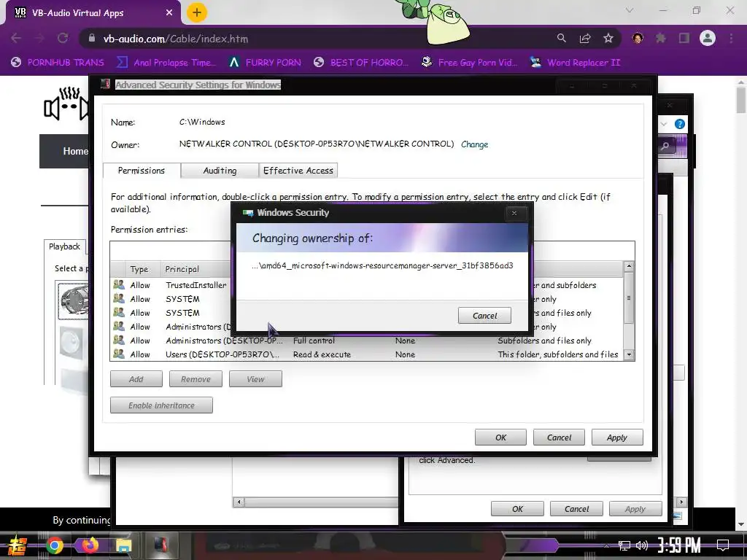This screenshot has width=747, height=560.
Task: Select the Playback tab on webpage
Action: click(x=65, y=246)
